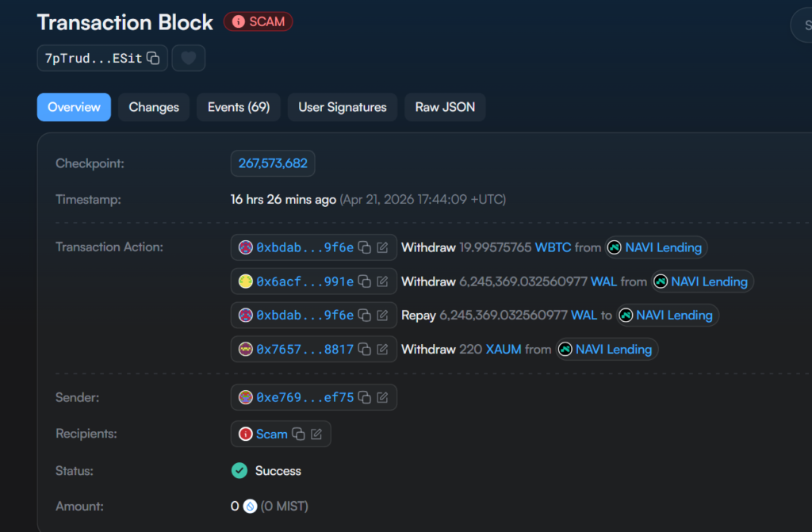Image resolution: width=812 pixels, height=532 pixels.
Task: Select the User Signatures tab
Action: click(342, 107)
